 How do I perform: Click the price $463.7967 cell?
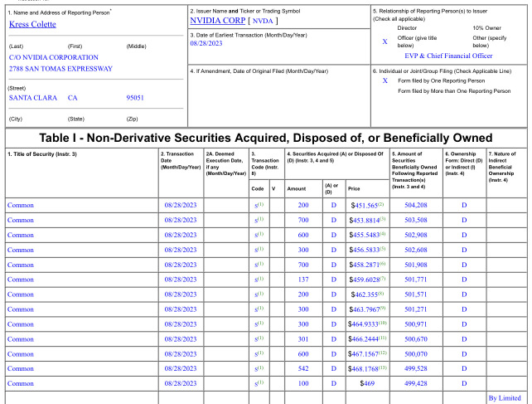click(367, 309)
